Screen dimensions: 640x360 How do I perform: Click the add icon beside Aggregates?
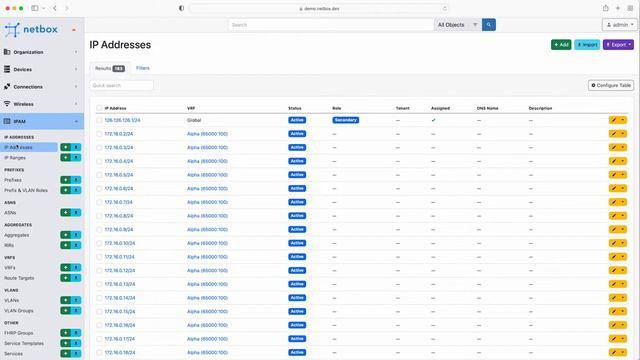[65, 235]
